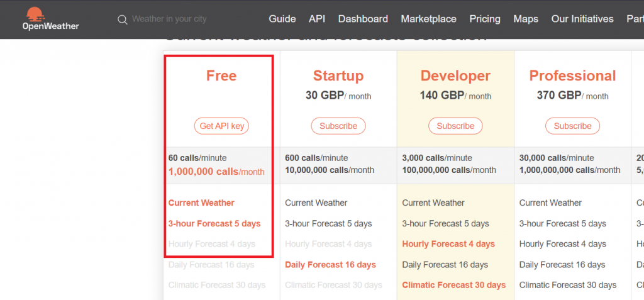Click 3-hour Forecast 5 days in Free plan

point(214,223)
